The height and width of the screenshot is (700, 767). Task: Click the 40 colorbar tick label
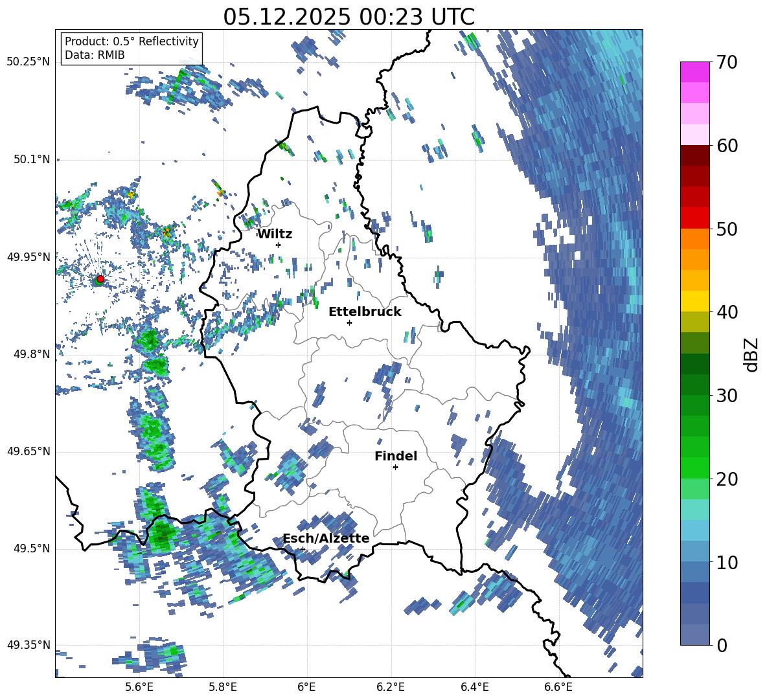[x=727, y=312]
